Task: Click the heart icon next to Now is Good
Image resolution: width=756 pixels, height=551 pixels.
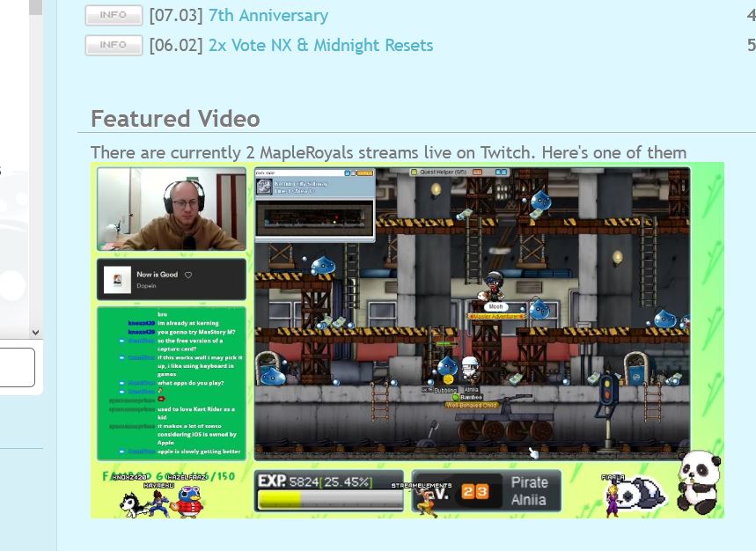Action: pyautogui.click(x=188, y=275)
